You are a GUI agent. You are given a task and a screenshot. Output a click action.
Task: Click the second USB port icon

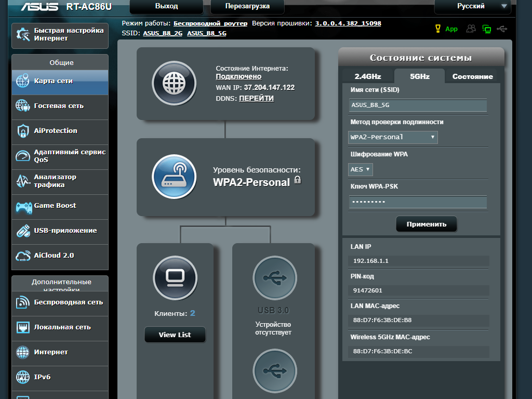coord(275,371)
